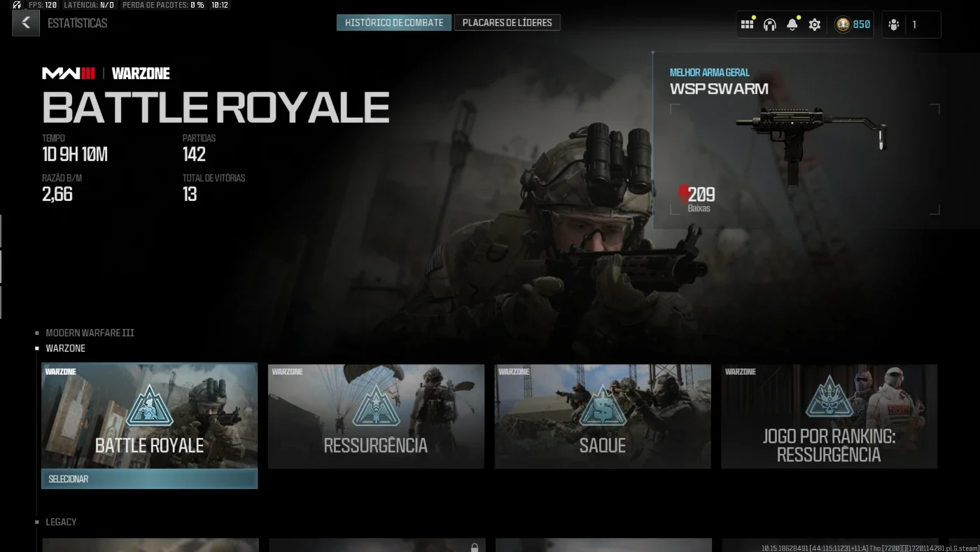Click the WSP SWARM weapon name
This screenshot has width=980, height=552.
pyautogui.click(x=719, y=89)
